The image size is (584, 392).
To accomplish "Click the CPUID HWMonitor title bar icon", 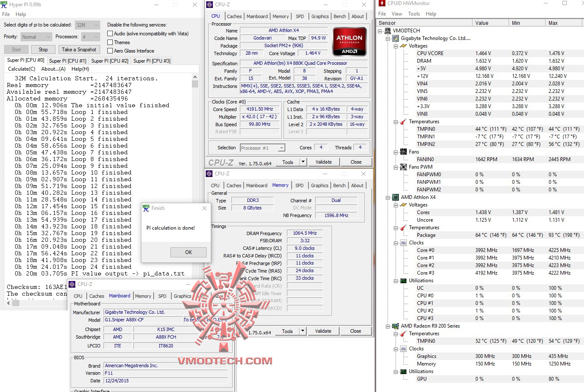I will 382,3.
